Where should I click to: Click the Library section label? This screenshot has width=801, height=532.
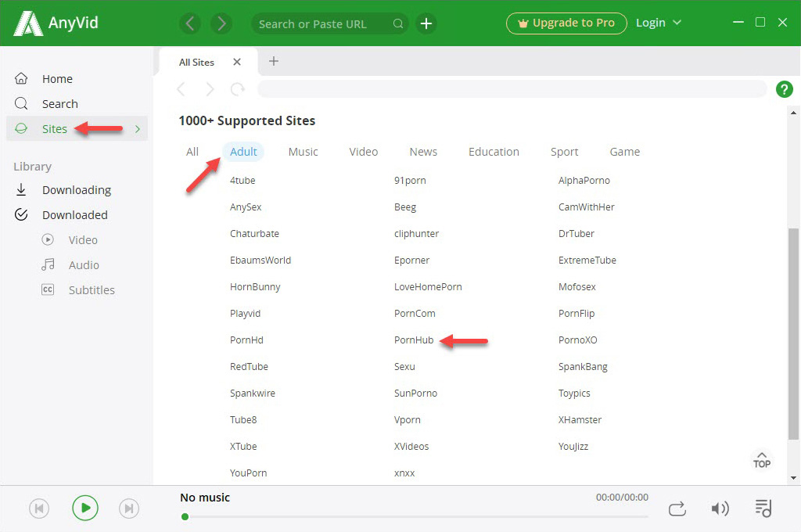tap(32, 167)
